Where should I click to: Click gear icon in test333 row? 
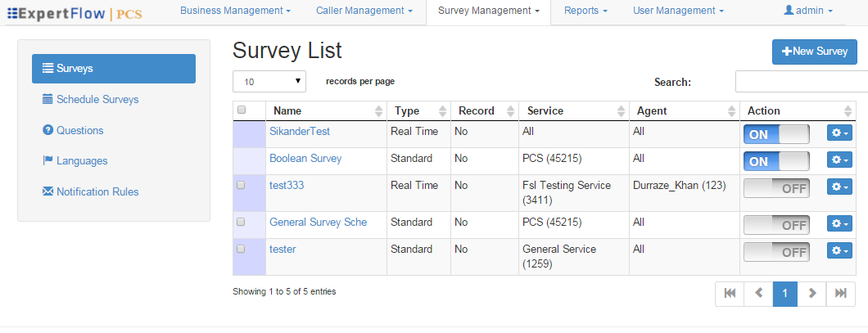pos(839,188)
